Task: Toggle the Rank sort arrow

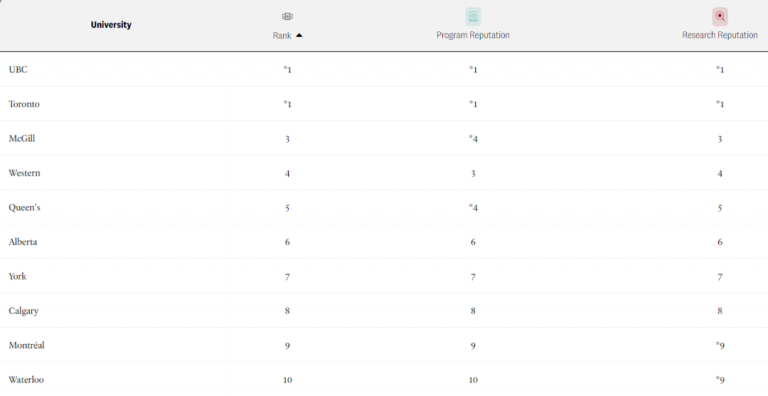Action: [x=299, y=35]
